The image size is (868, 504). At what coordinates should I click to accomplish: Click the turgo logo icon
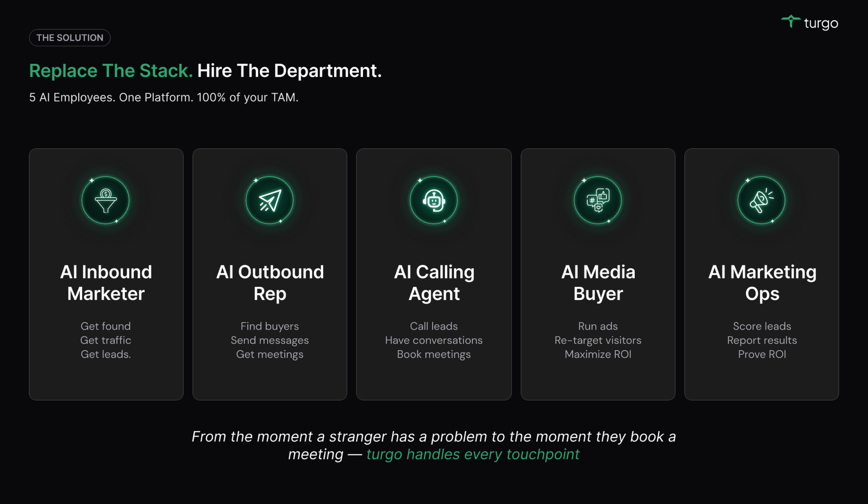pos(791,21)
